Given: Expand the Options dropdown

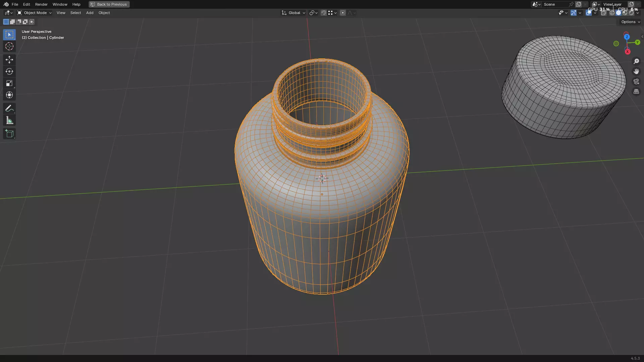Looking at the screenshot, I should coord(631,22).
